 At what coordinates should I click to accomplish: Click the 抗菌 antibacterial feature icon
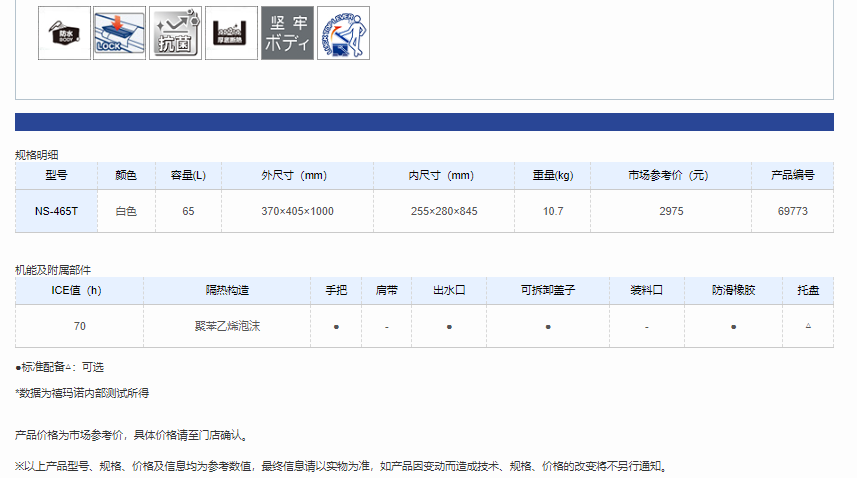pos(175,33)
